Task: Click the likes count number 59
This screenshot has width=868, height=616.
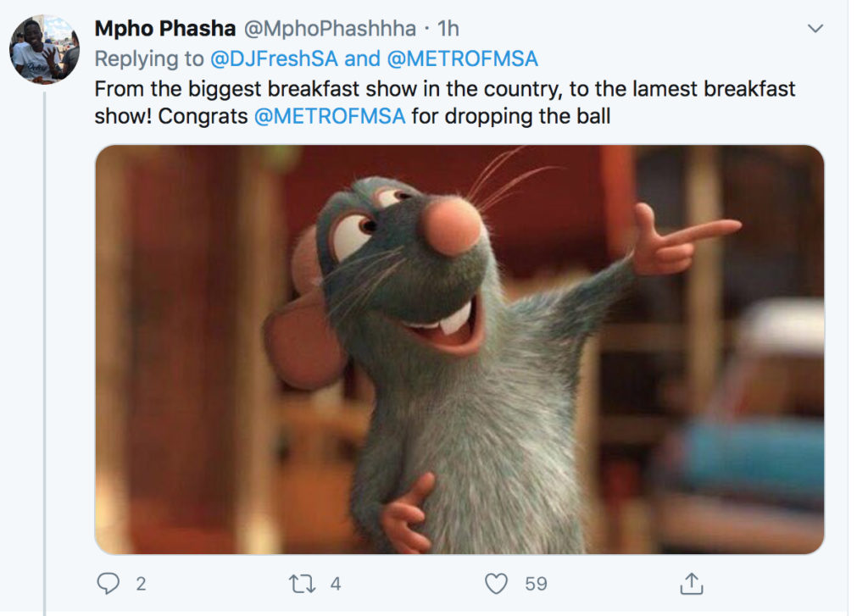Action: pyautogui.click(x=536, y=584)
